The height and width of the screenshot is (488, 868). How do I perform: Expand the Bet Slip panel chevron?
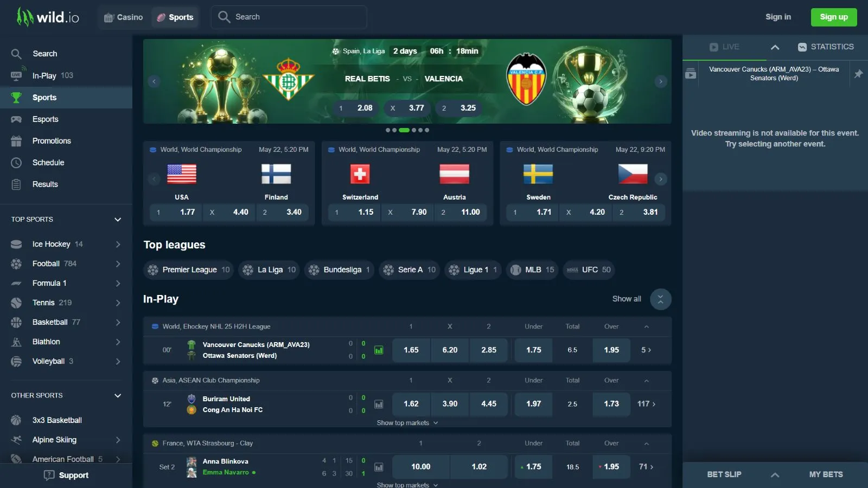[x=775, y=475]
